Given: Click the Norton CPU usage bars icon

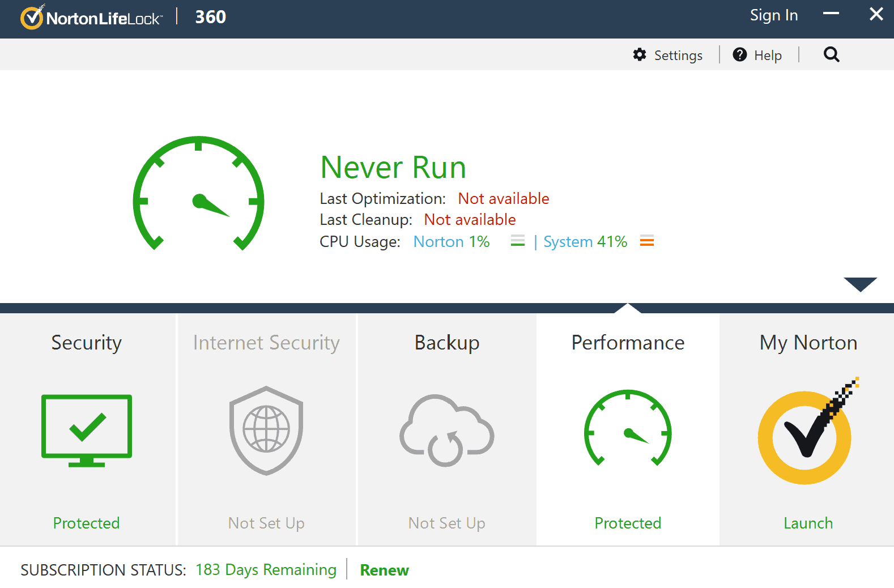Looking at the screenshot, I should (x=518, y=241).
